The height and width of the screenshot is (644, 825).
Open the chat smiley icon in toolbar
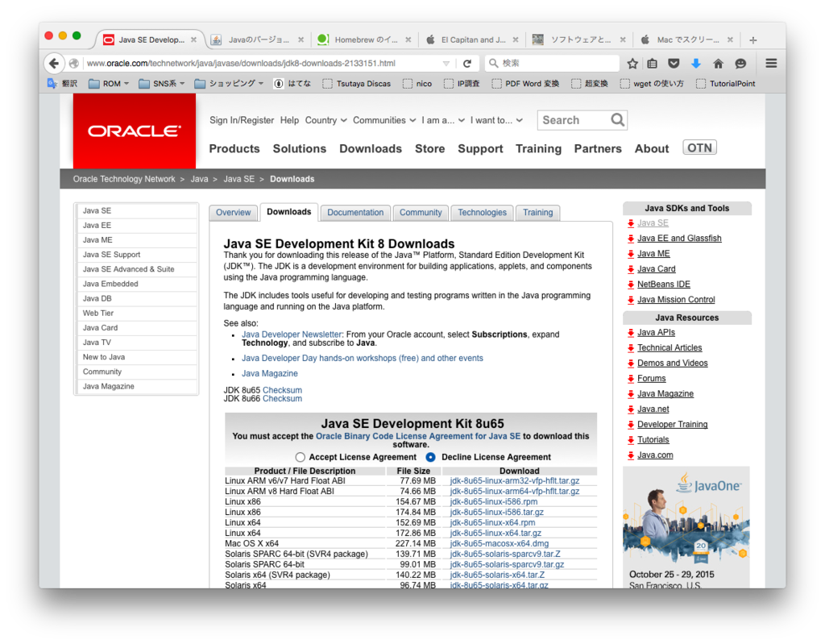[740, 63]
